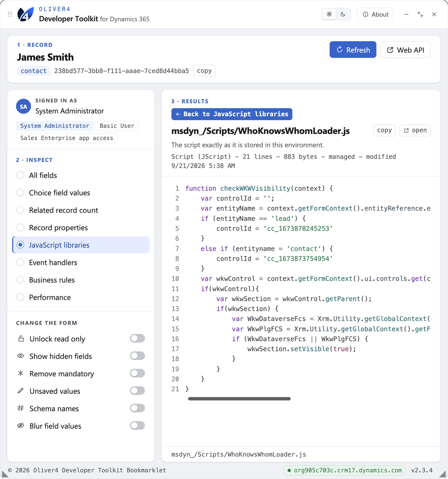The height and width of the screenshot is (479, 448).
Task: Enable Schema names toggle
Action: (137, 408)
